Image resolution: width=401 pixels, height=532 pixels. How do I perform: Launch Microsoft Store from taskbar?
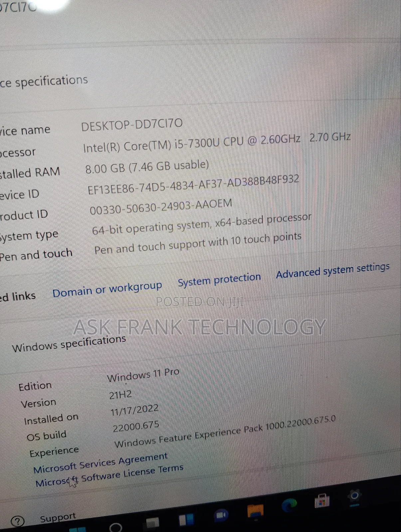pyautogui.click(x=322, y=500)
